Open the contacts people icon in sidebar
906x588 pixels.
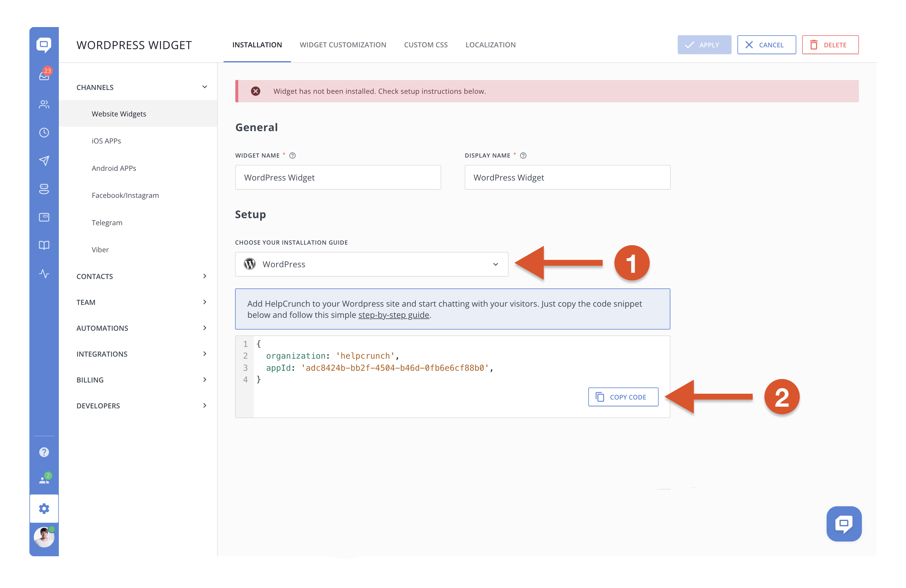(x=44, y=104)
